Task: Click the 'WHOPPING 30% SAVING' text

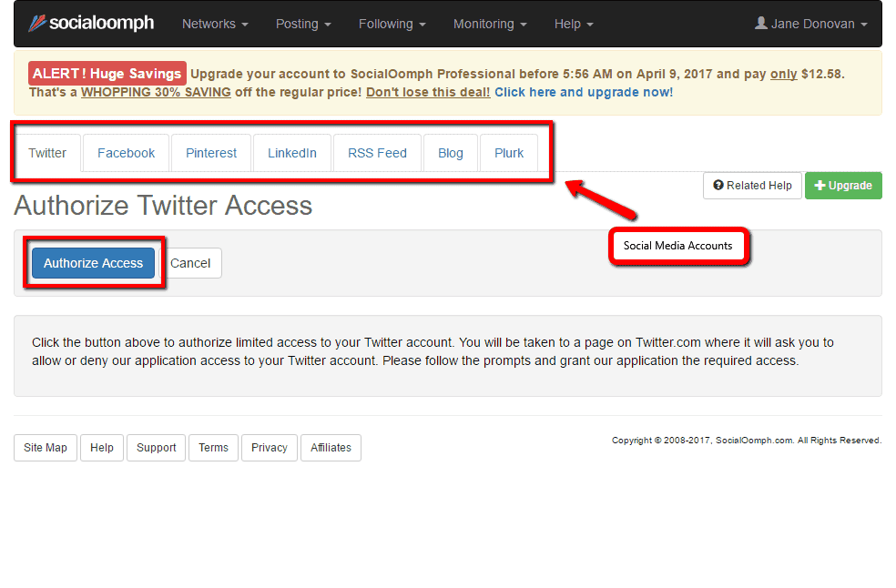Action: pos(156,92)
